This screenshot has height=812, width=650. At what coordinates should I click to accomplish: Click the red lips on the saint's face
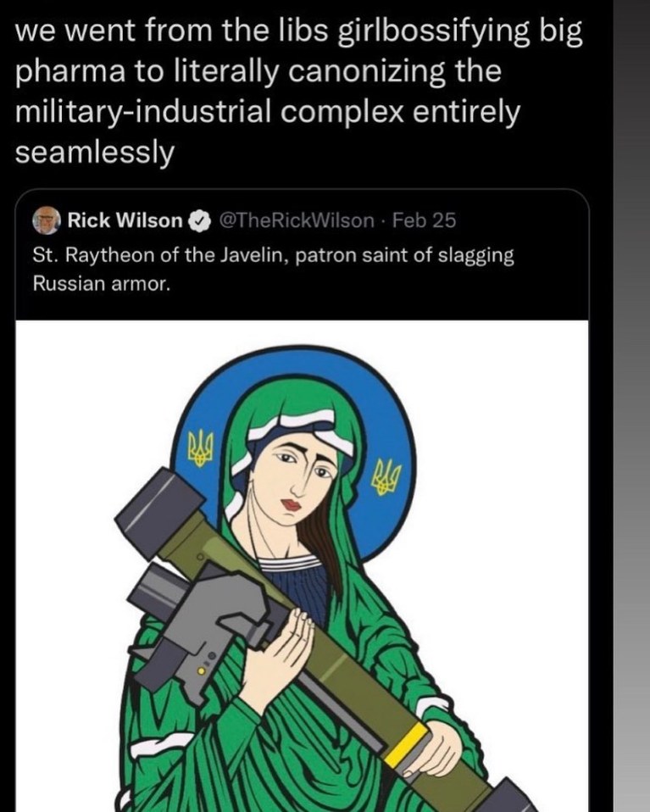[x=292, y=504]
